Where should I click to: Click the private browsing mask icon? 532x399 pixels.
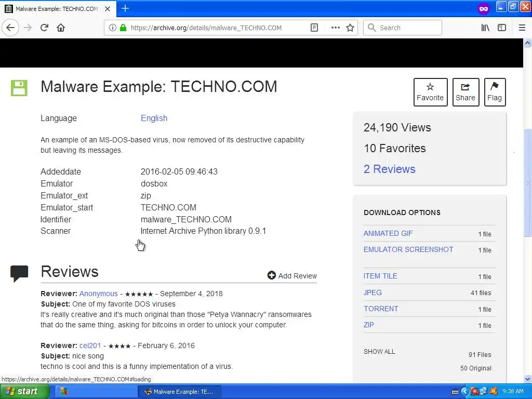tap(484, 9)
